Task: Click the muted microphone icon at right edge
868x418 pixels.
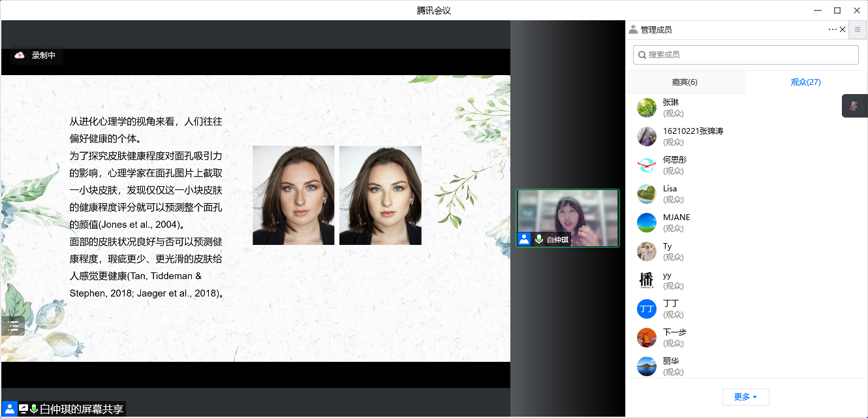Action: point(854,105)
